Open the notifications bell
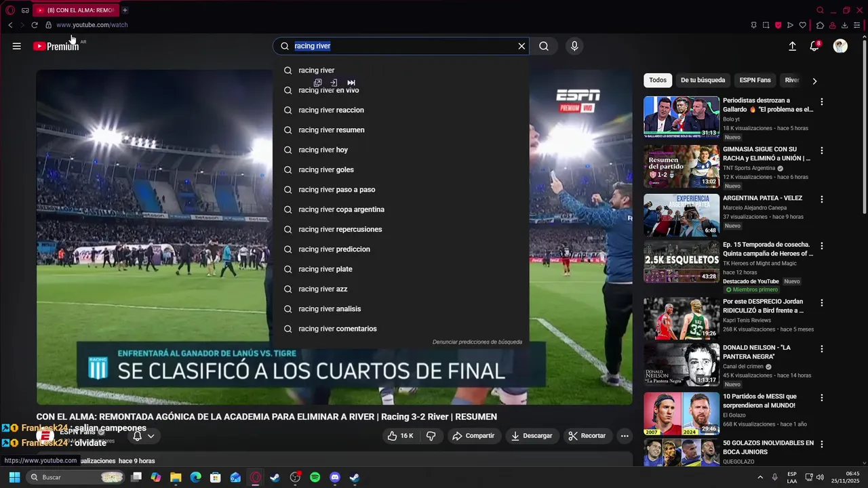Viewport: 868px width, 488px height. (x=814, y=46)
